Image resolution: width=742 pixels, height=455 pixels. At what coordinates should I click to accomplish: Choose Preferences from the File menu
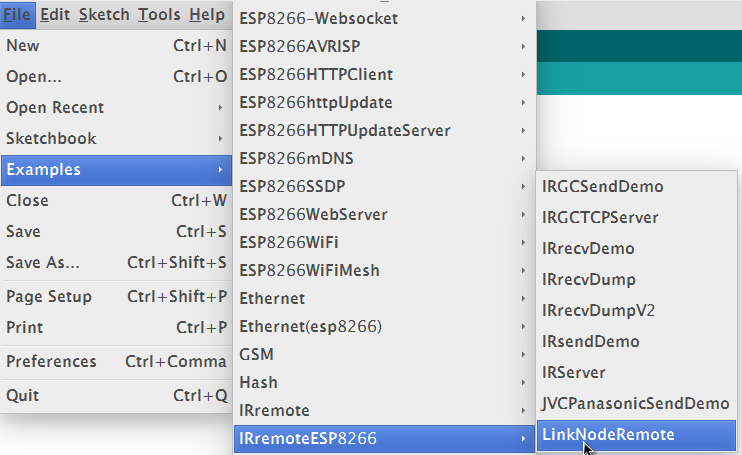(116, 362)
